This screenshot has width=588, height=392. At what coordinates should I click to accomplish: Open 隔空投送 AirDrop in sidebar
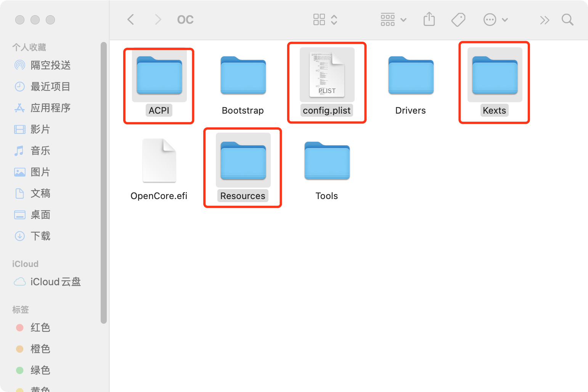pos(50,65)
